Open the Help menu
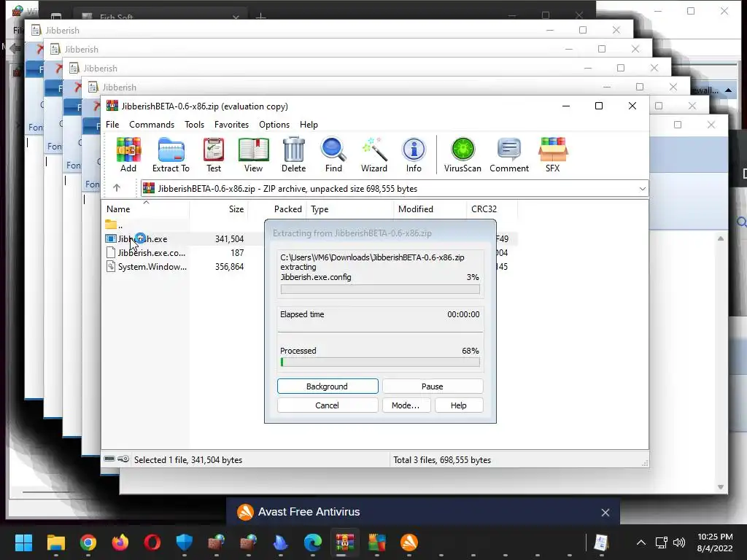 point(309,124)
